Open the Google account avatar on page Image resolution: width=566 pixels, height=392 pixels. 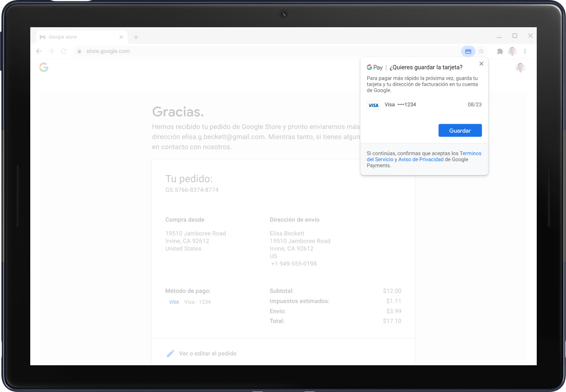(x=520, y=68)
